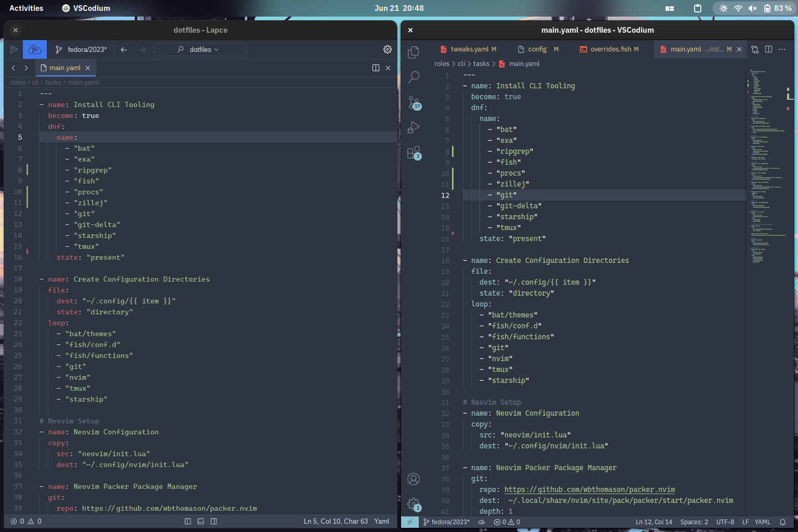Screen dimensions: 798x532
Task: Open More Actions ellipsis in VSCodium
Action: click(x=782, y=49)
